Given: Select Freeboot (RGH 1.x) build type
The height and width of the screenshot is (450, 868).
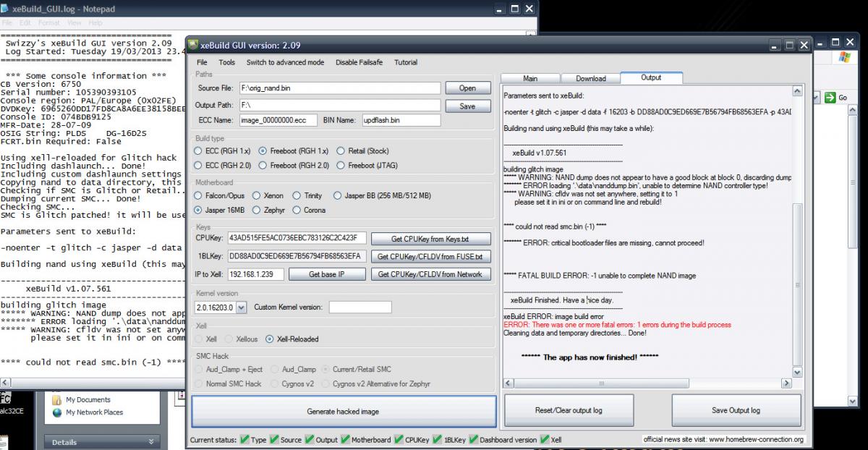Looking at the screenshot, I should (x=263, y=150).
